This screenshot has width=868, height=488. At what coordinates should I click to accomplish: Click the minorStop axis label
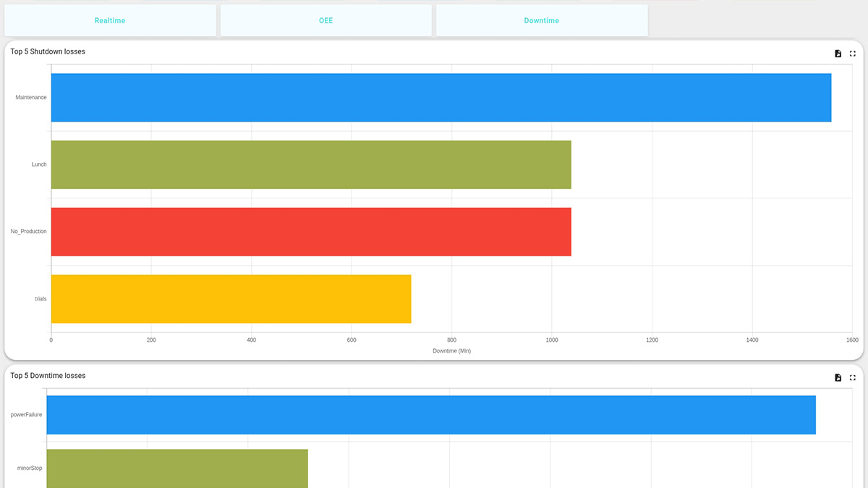[x=30, y=468]
